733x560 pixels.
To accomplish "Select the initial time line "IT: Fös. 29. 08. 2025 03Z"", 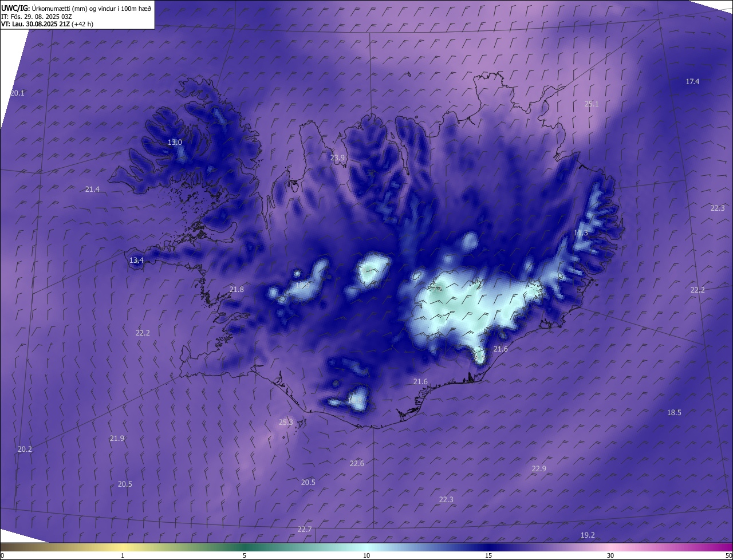I will point(37,17).
